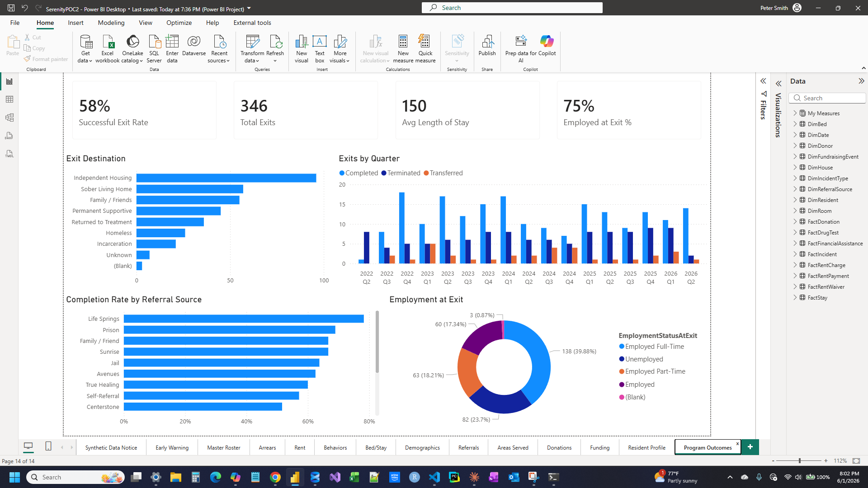Expand the FactStay table
The width and height of the screenshot is (868, 488).
tap(795, 297)
